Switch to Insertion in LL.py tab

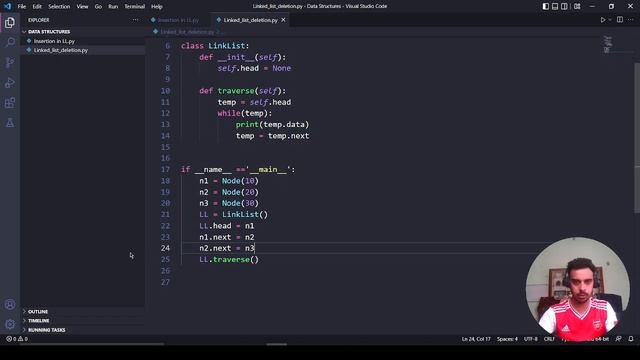click(x=175, y=20)
